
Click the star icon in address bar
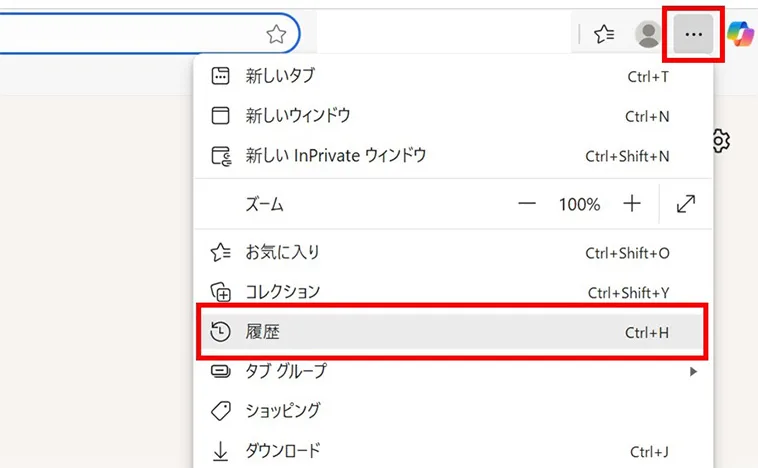tap(276, 35)
